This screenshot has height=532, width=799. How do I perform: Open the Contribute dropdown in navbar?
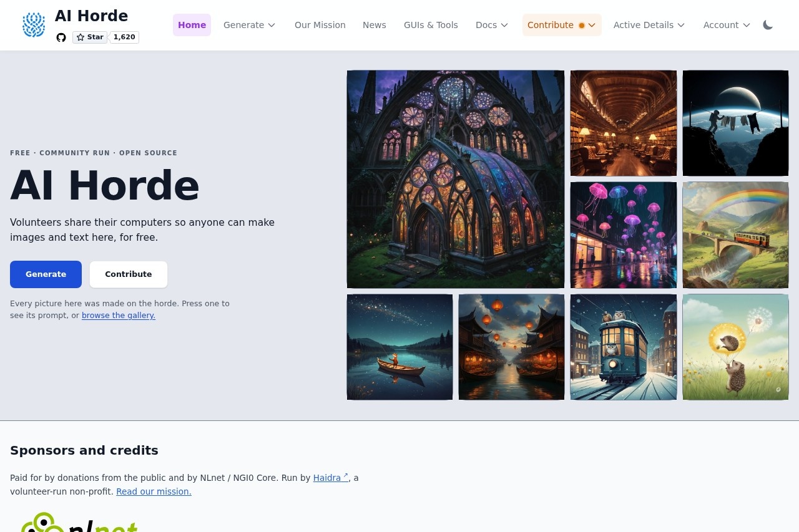click(562, 25)
